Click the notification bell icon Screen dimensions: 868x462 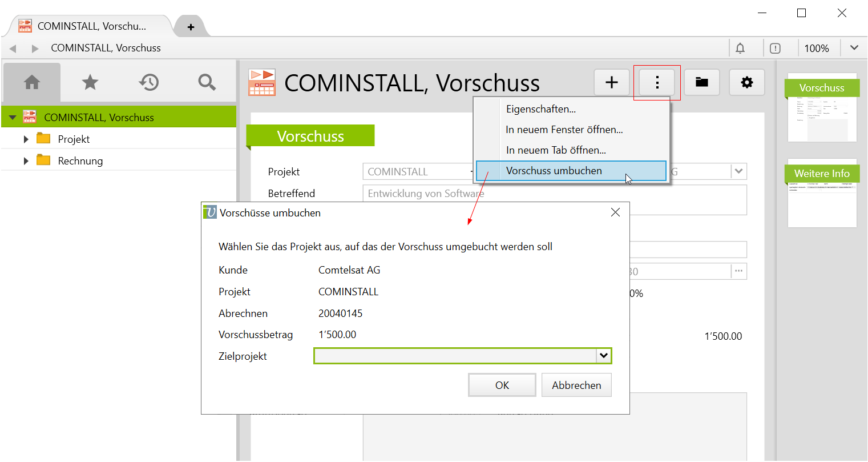[740, 49]
